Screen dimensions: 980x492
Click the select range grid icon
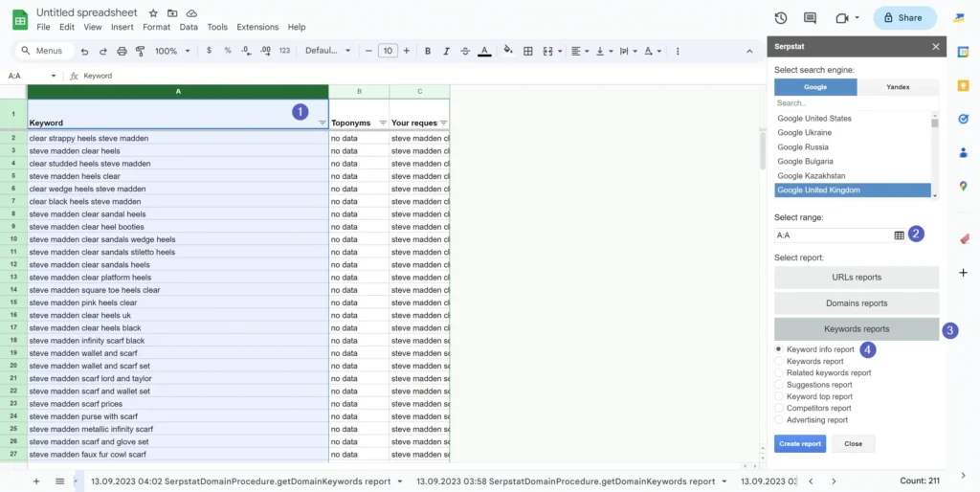pos(899,235)
